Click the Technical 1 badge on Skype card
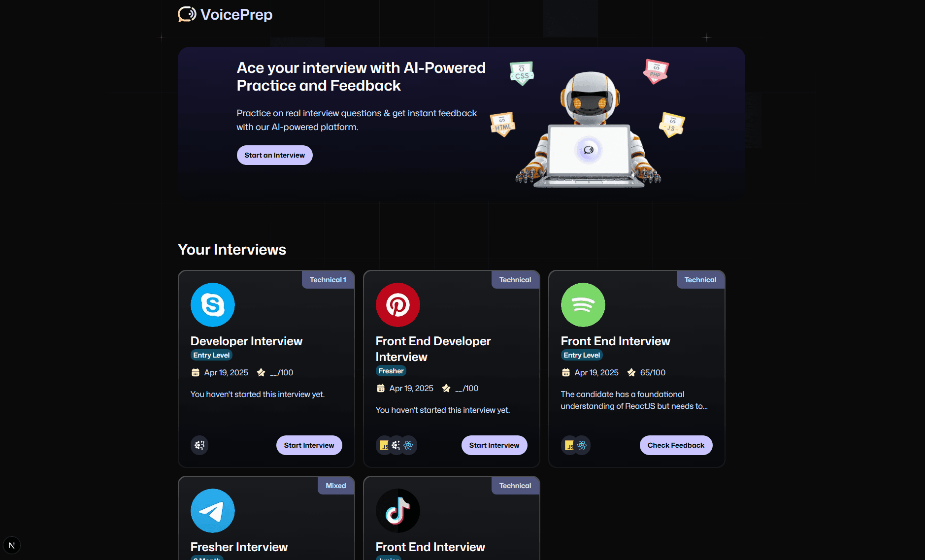Image resolution: width=925 pixels, height=560 pixels. (328, 280)
